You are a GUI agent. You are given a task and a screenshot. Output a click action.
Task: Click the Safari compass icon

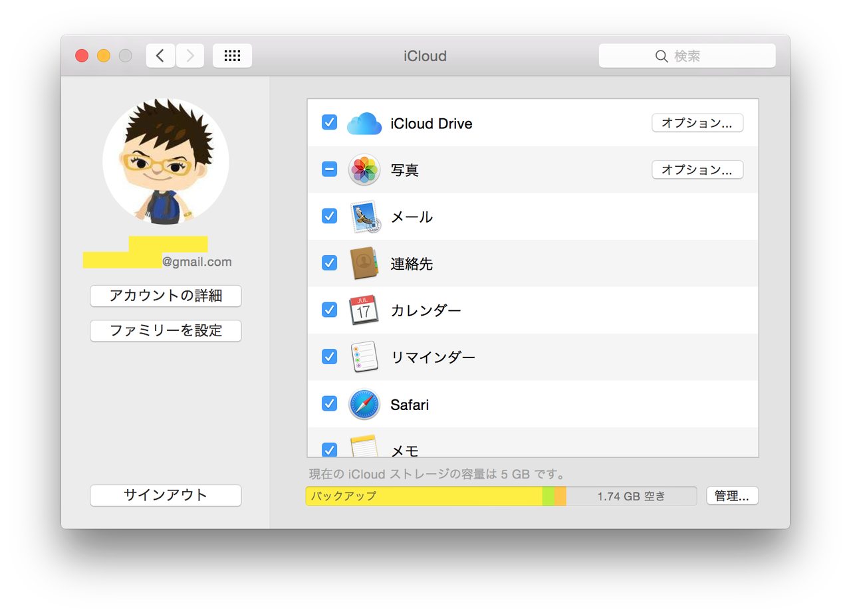(364, 404)
